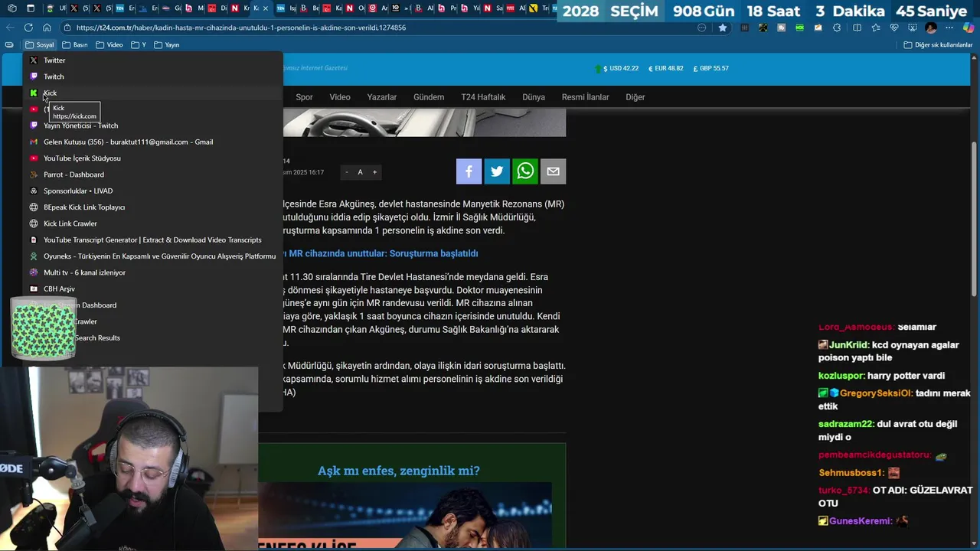Open Browser essentials heart icon
The width and height of the screenshot is (980, 551).
coord(893,28)
